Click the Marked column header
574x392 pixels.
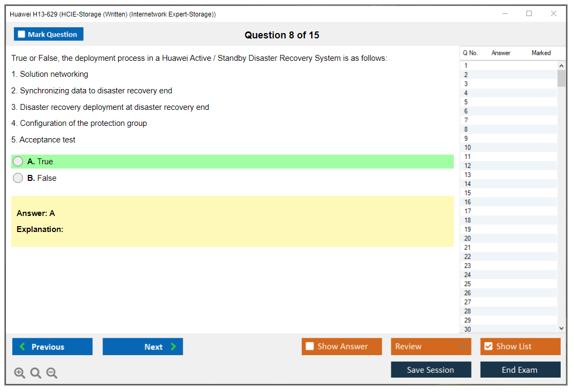[x=541, y=53]
